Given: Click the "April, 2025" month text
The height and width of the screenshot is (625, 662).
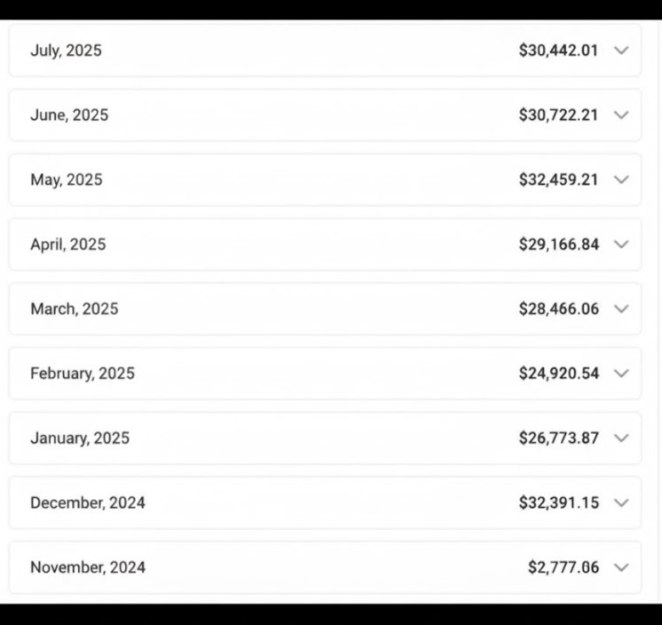Looking at the screenshot, I should (x=68, y=244).
